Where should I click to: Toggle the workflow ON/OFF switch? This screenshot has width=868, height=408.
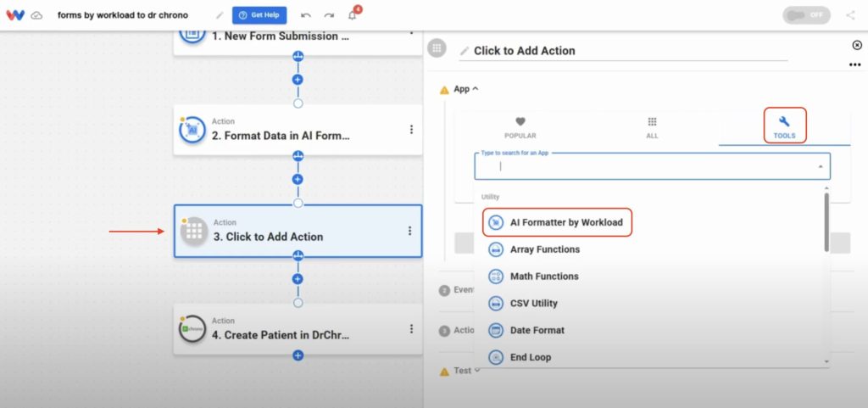click(x=806, y=15)
